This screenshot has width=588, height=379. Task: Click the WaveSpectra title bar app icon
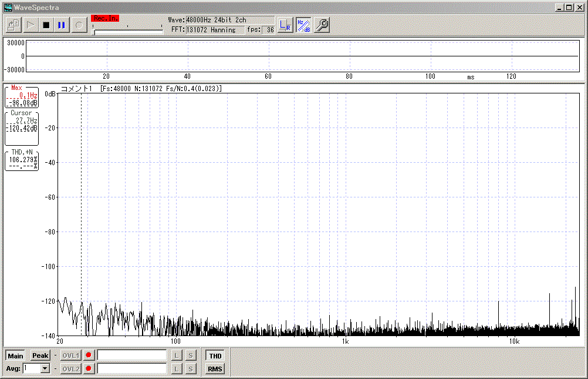click(8, 8)
